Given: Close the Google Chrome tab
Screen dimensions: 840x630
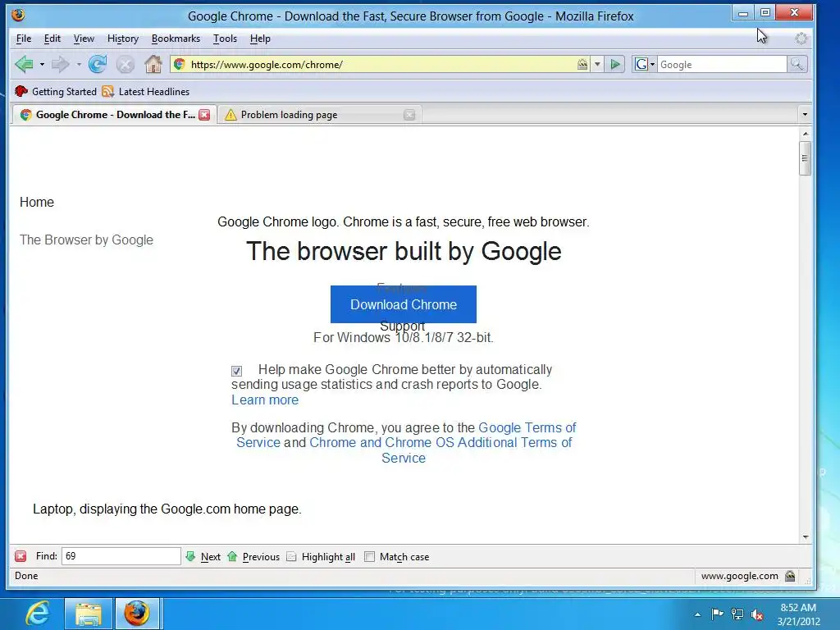Looking at the screenshot, I should pyautogui.click(x=204, y=115).
